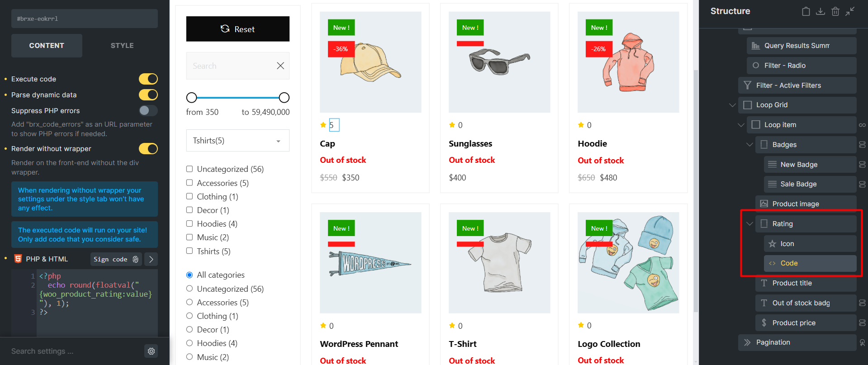Open the Tshirts(5) category dropdown
This screenshot has width=868, height=365.
[238, 141]
